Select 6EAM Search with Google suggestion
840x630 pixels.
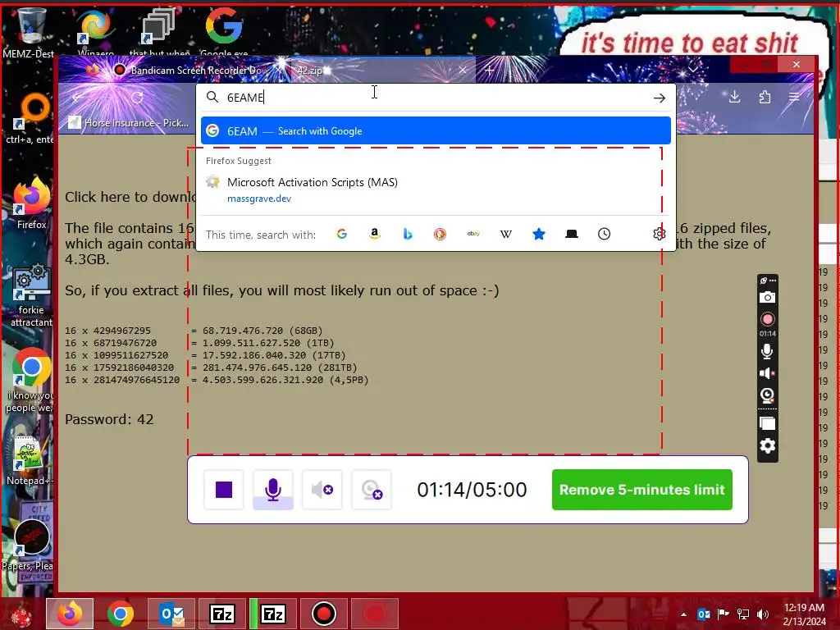click(436, 130)
